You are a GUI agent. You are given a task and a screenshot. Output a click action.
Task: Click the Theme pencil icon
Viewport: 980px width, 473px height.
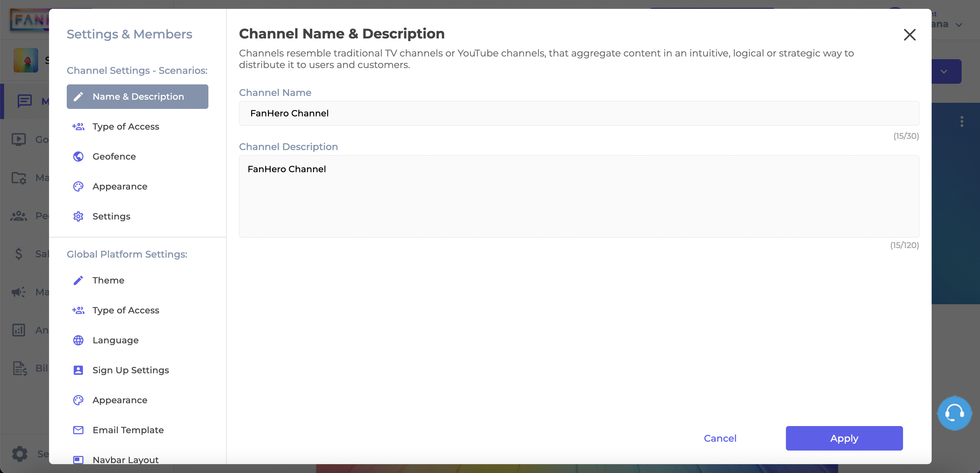pos(78,280)
